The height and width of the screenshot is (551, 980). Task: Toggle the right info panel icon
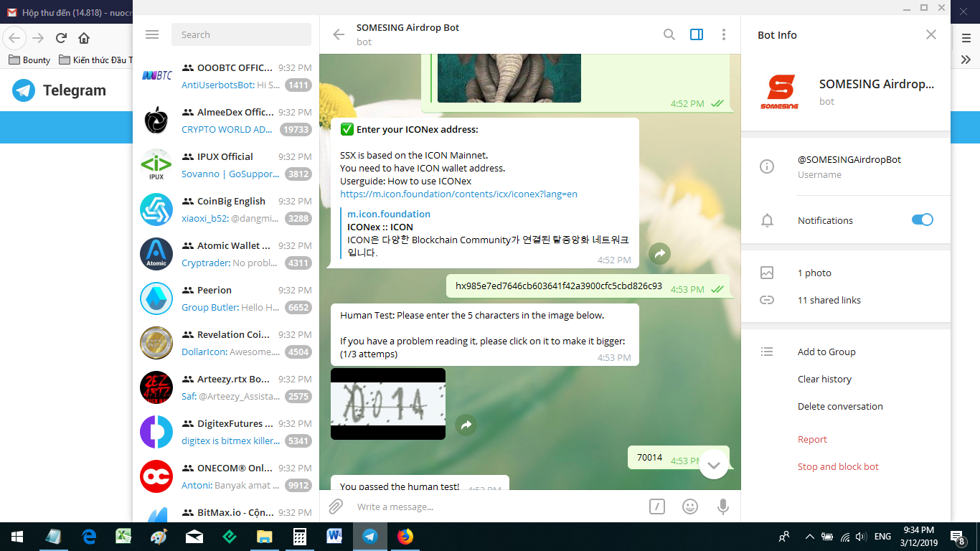coord(697,34)
